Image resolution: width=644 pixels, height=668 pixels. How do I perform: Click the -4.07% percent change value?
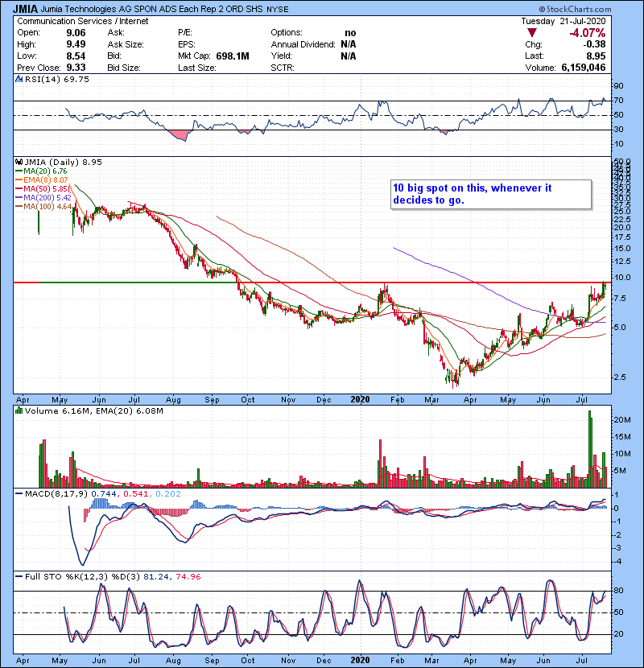588,33
